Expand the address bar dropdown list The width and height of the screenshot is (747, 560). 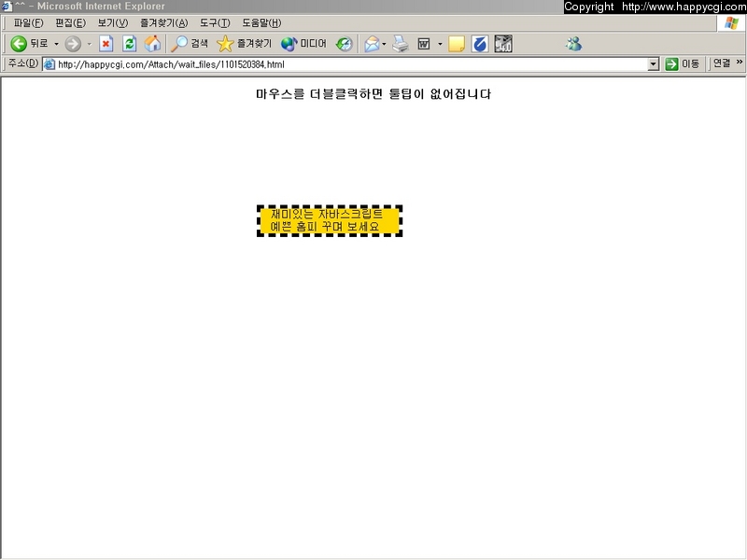pyautogui.click(x=653, y=64)
